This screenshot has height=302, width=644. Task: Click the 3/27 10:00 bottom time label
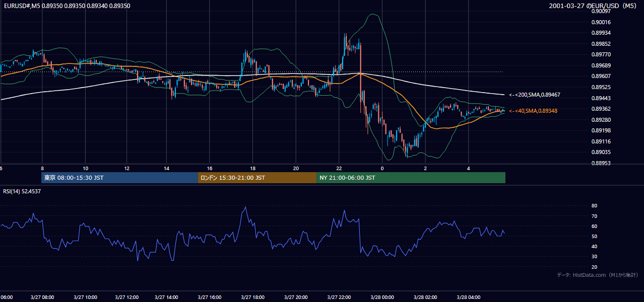pos(85,297)
